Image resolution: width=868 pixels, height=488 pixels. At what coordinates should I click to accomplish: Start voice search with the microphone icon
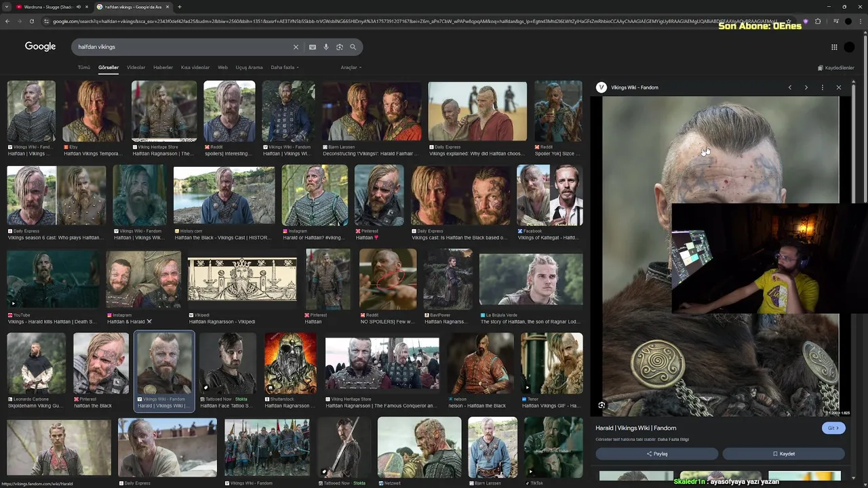(326, 47)
